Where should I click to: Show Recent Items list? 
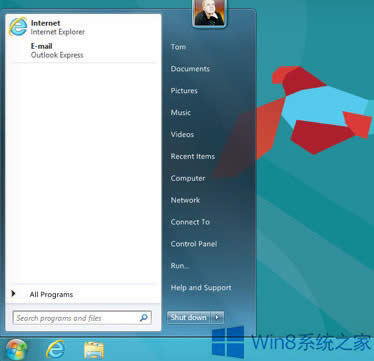tap(193, 156)
